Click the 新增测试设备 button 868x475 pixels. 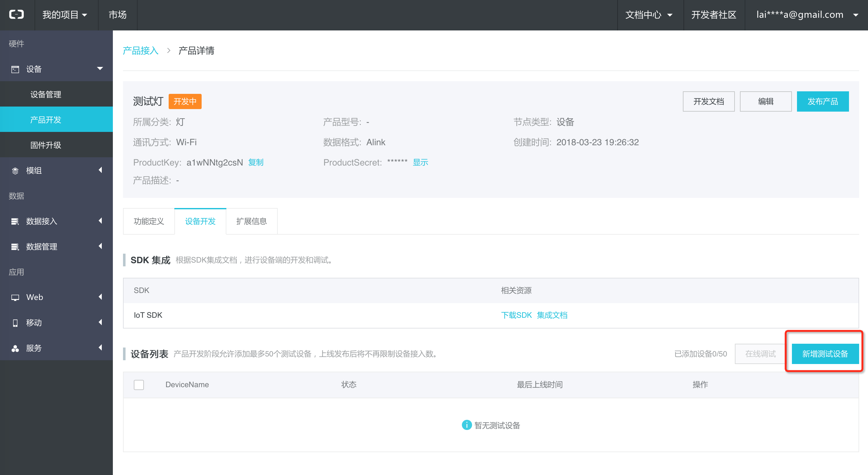(825, 354)
